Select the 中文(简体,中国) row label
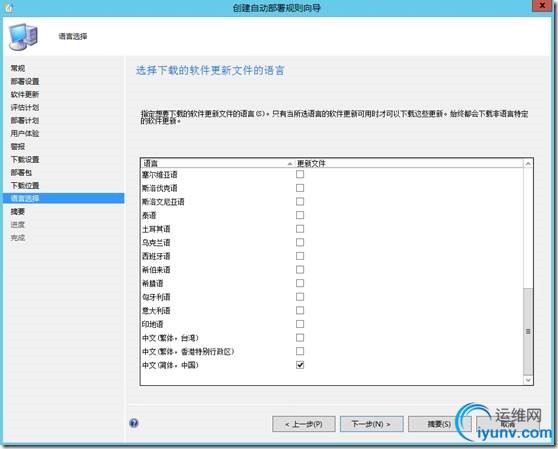 coord(170,365)
